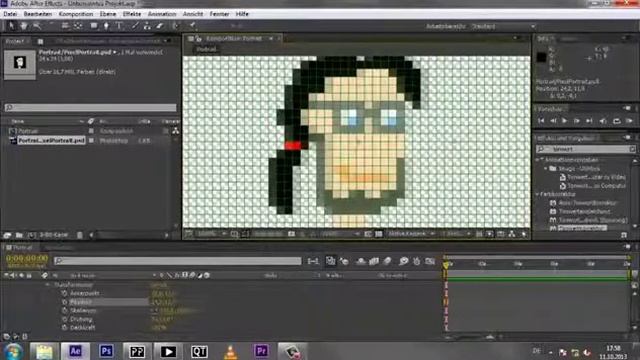The width and height of the screenshot is (640, 360).
Task: Click the current-time indicator in the timeline
Action: 446,265
